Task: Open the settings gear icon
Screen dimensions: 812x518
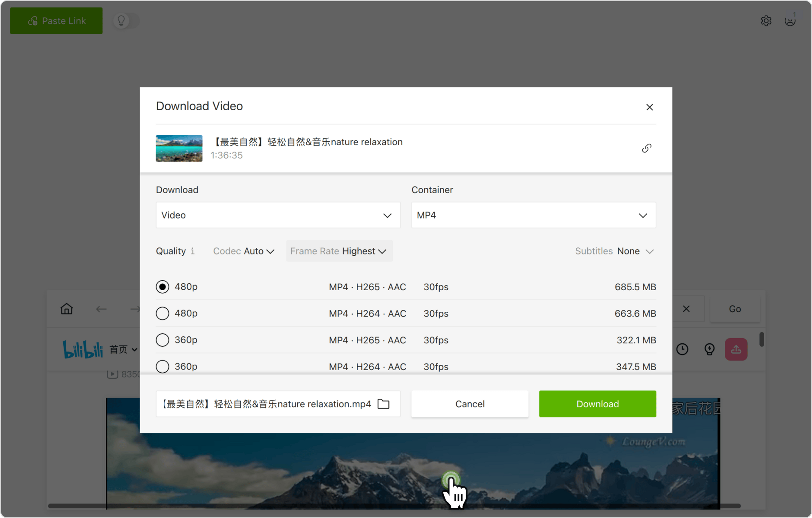Action: [x=766, y=21]
